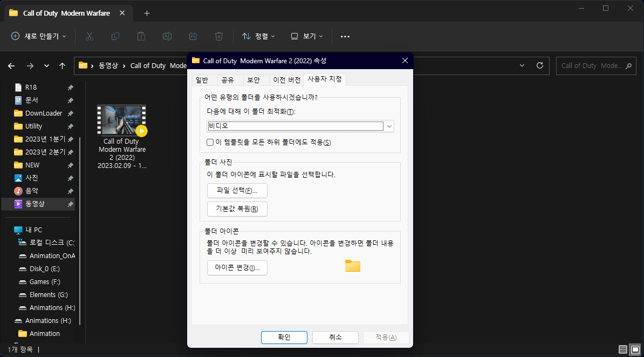Select 동영상 in the sidebar

pyautogui.click(x=38, y=204)
